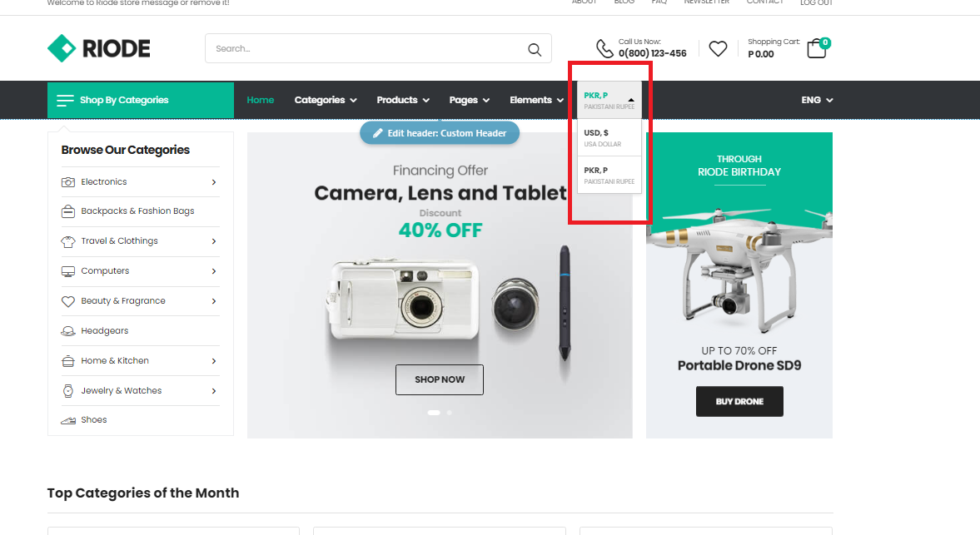Open Shop By Categories menu
Image resolution: width=980 pixels, height=535 pixels.
(x=141, y=100)
